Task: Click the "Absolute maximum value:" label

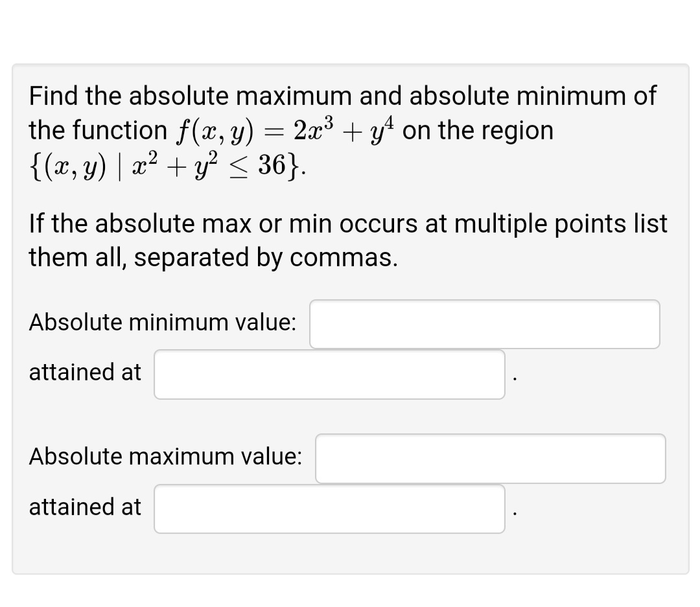Action: click(x=165, y=457)
